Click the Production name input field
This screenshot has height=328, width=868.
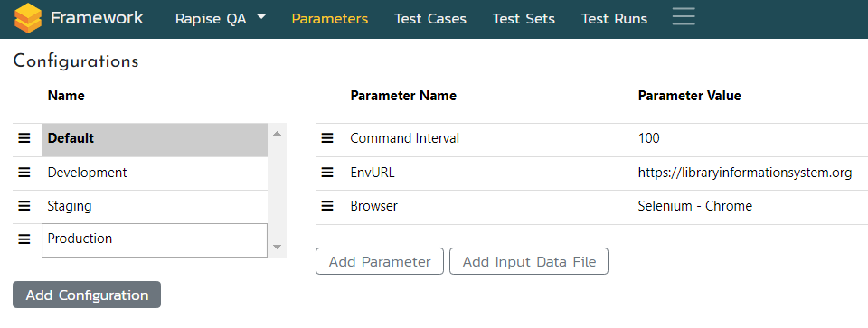(155, 240)
